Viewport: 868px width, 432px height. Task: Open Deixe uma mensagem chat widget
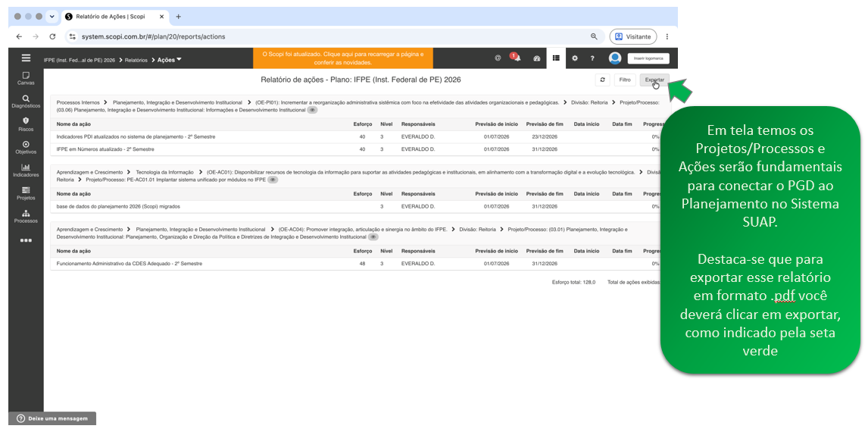tap(52, 418)
